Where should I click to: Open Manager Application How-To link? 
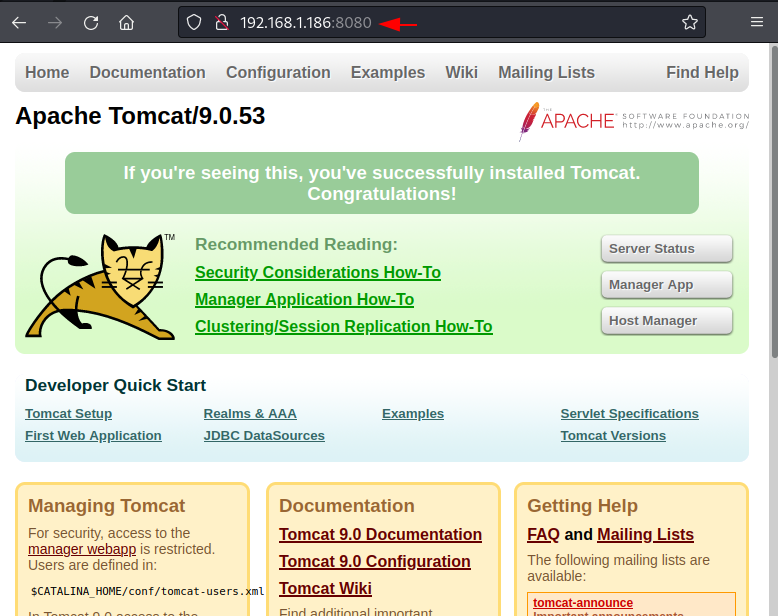(x=304, y=300)
